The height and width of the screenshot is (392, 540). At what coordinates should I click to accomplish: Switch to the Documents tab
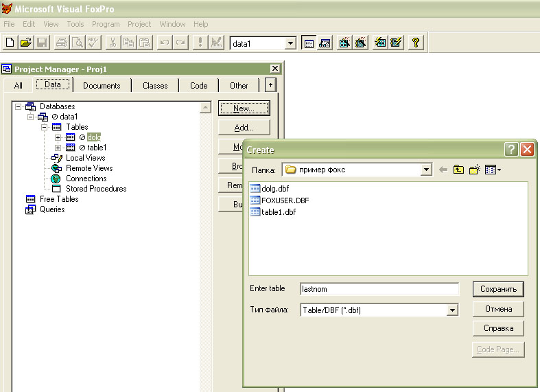click(102, 86)
